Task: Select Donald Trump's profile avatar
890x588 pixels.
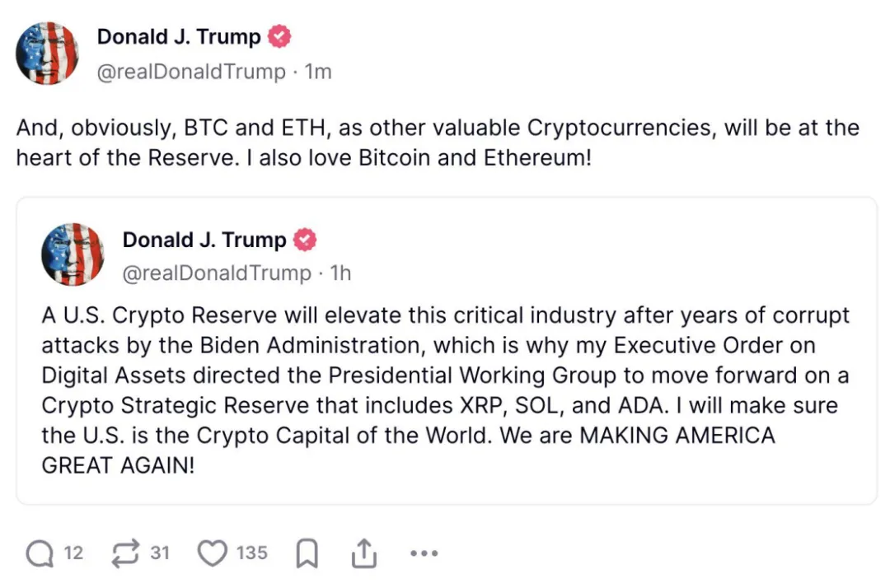Action: pos(47,53)
